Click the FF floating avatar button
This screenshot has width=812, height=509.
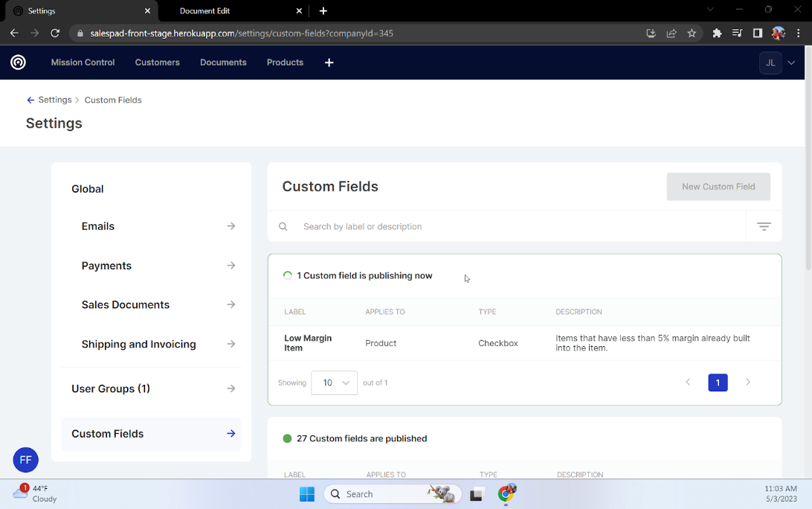(25, 460)
